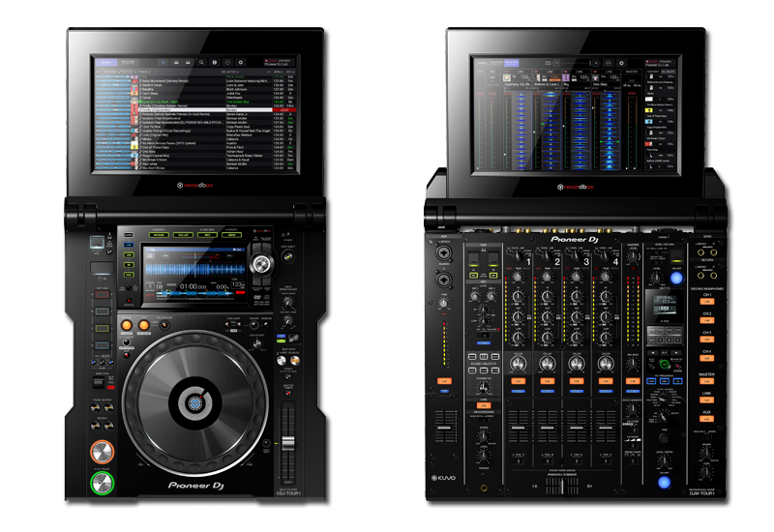This screenshot has width=774, height=532.
Task: Toggle MASTER TEMPO on the CDJ
Action: [x=288, y=395]
